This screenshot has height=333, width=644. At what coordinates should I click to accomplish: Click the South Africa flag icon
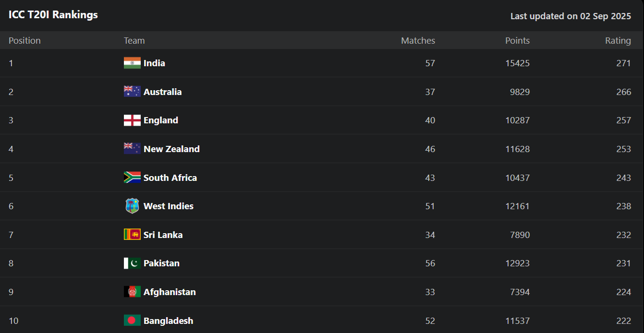point(132,178)
